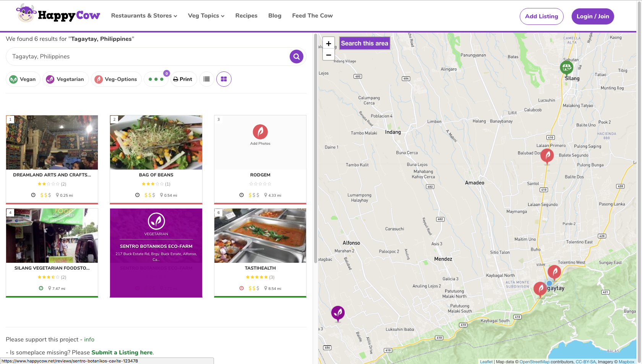Click the HappyCow logo

58,14
